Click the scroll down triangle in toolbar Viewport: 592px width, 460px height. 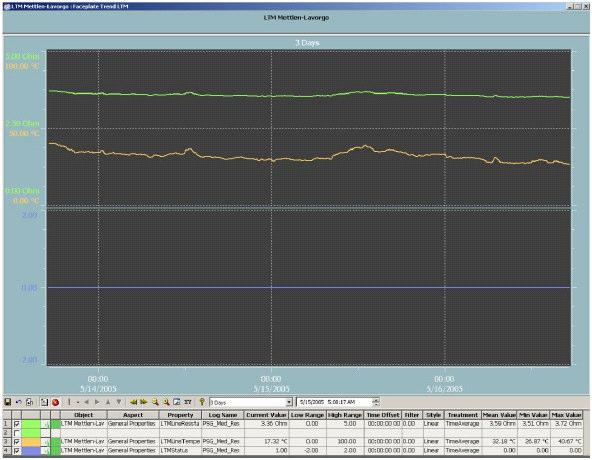(x=119, y=402)
